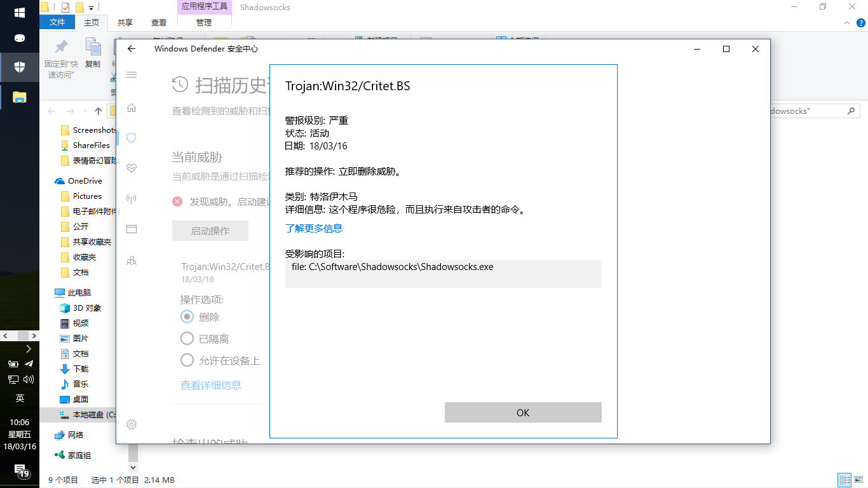Select 网络 in the navigation tree
This screenshot has height=488, width=868.
(x=69, y=435)
